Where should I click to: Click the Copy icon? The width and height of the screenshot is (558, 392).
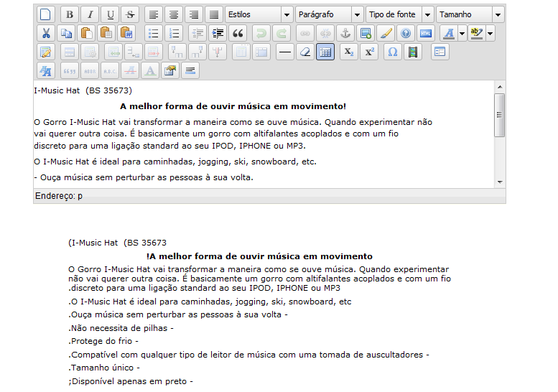(x=66, y=34)
